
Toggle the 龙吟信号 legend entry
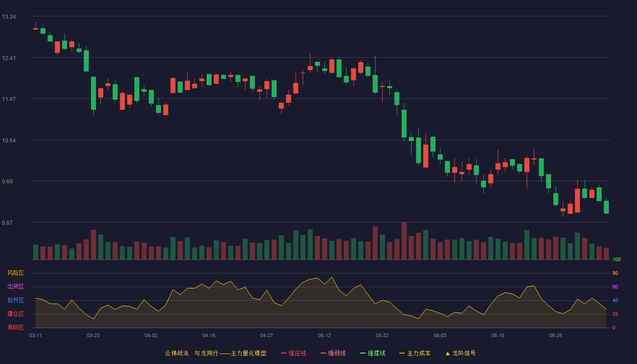460,353
